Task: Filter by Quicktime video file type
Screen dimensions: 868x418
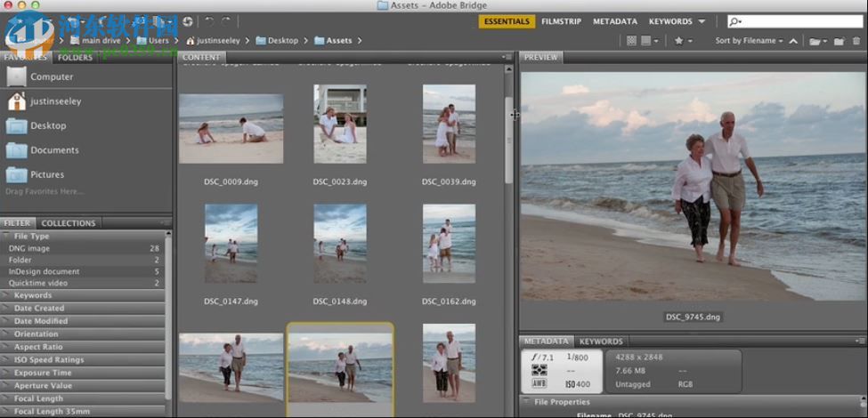Action: tap(82, 283)
